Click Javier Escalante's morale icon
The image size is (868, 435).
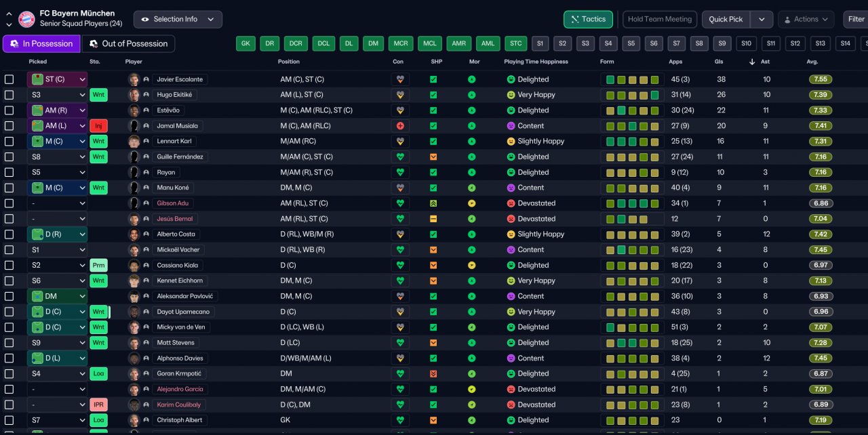coord(471,79)
